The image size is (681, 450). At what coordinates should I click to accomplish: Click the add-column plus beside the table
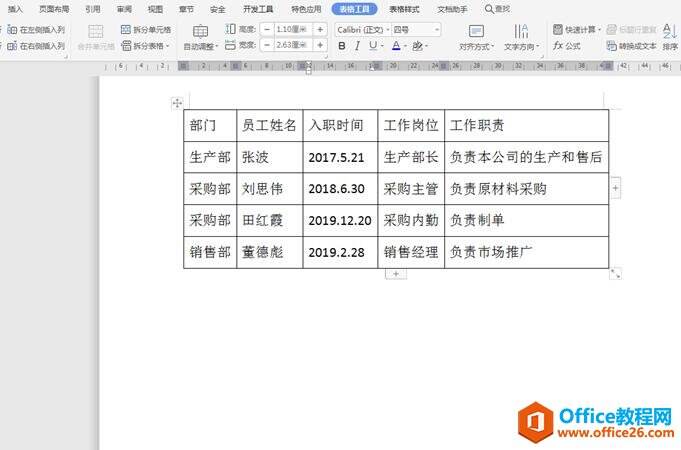pyautogui.click(x=615, y=188)
